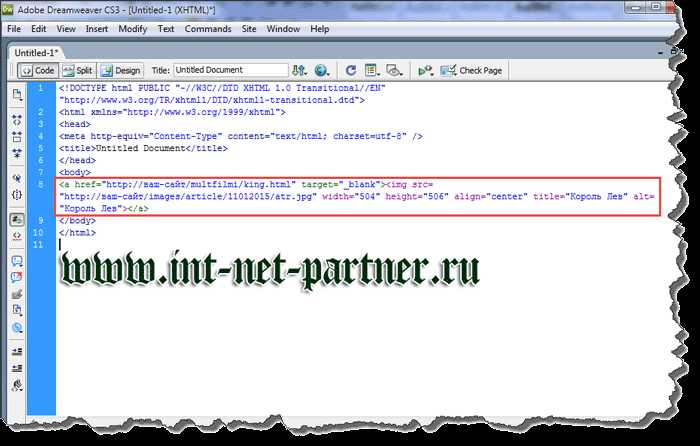Open the View menu

[66, 29]
